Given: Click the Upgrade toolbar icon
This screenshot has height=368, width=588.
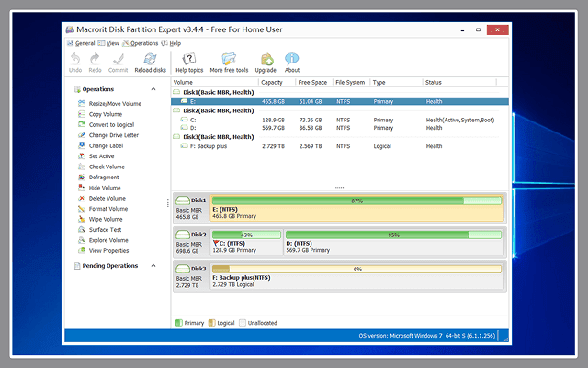Looking at the screenshot, I should pos(266,60).
